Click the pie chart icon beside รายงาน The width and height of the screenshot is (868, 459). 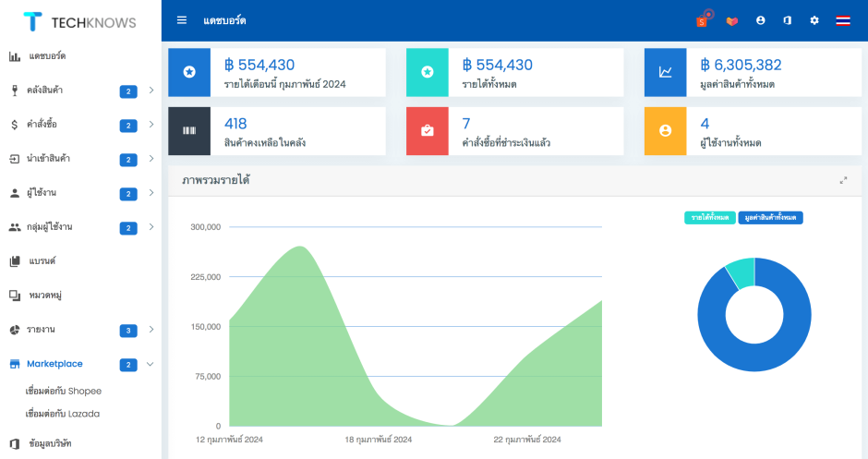click(x=15, y=330)
